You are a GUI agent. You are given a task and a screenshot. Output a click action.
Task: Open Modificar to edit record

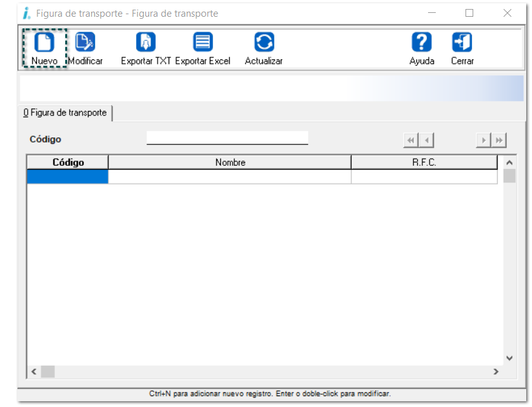(x=85, y=43)
